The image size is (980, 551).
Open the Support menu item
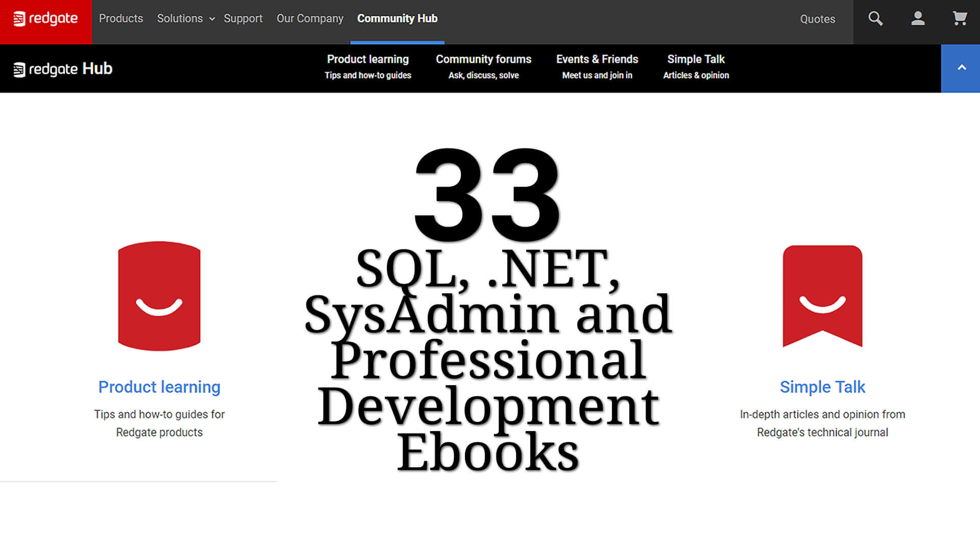(243, 18)
